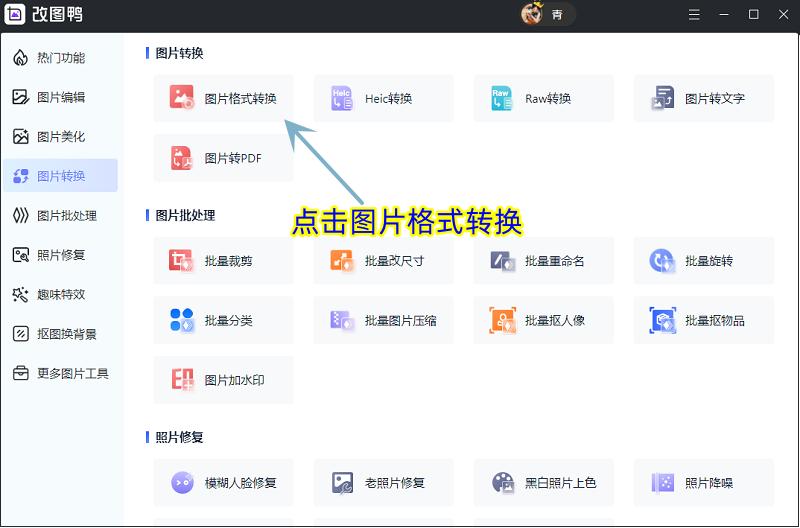Click the 批量分类 blue dots icon
This screenshot has width=800, height=528.
(x=182, y=320)
